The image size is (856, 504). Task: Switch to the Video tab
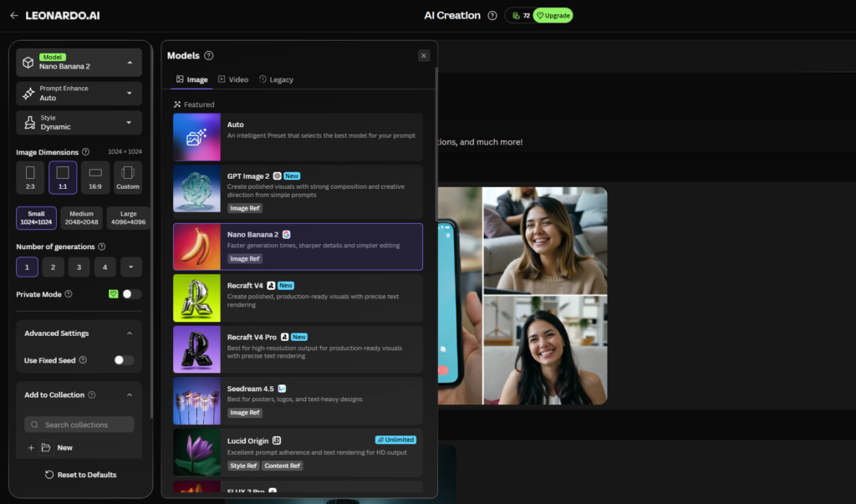coord(233,79)
